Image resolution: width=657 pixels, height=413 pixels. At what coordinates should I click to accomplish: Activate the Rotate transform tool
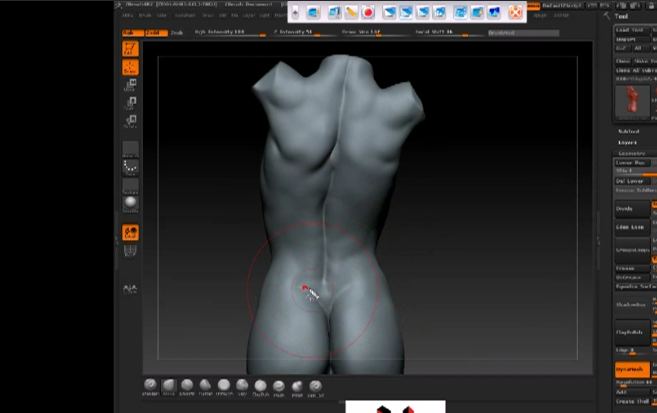[130, 121]
